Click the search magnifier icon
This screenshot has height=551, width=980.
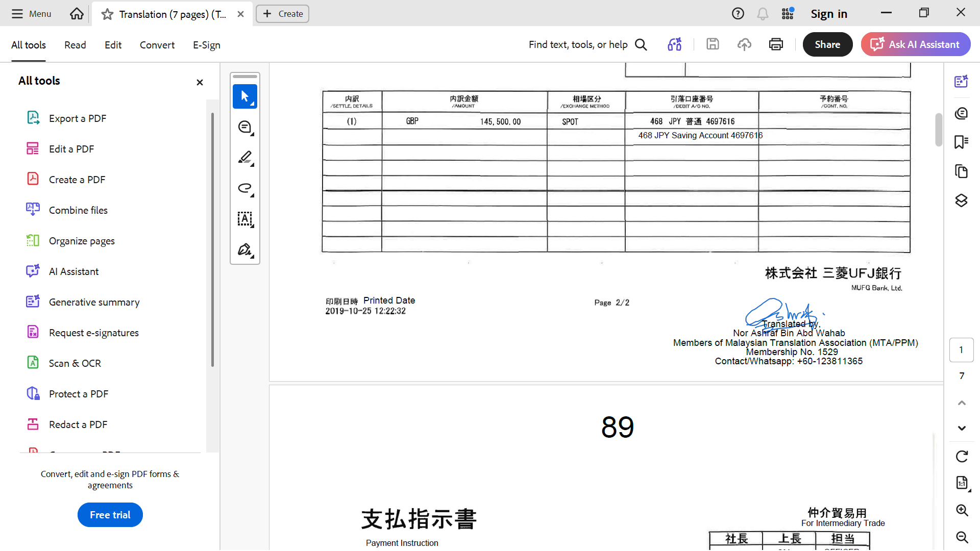641,45
